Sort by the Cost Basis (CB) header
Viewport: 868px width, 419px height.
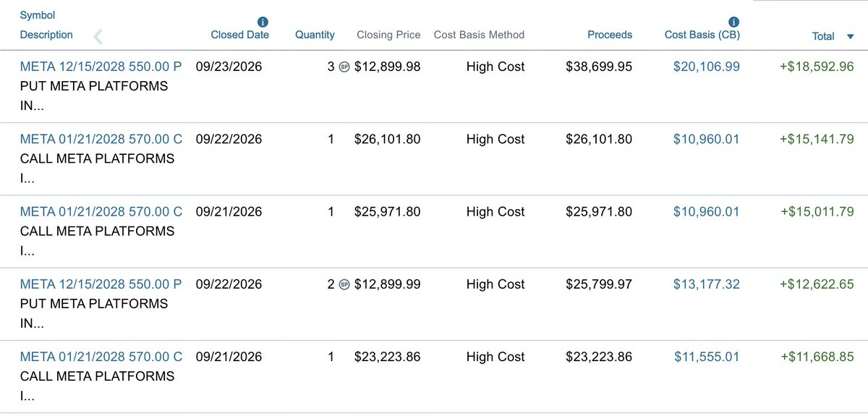[702, 35]
